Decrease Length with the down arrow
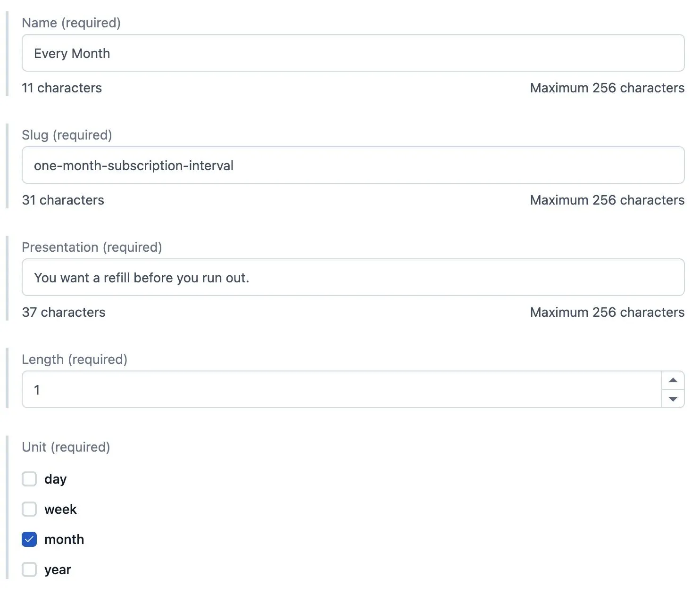Viewport: 700px width, 593px height. pos(673,399)
